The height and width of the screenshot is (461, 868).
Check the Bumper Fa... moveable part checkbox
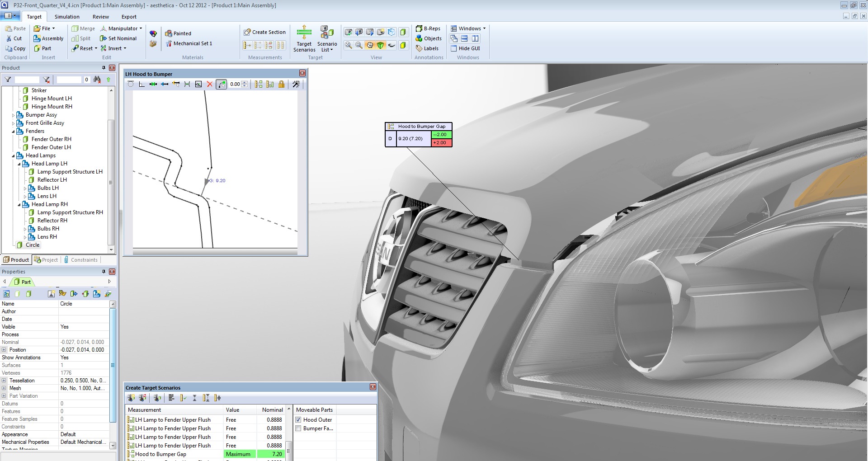[298, 428]
